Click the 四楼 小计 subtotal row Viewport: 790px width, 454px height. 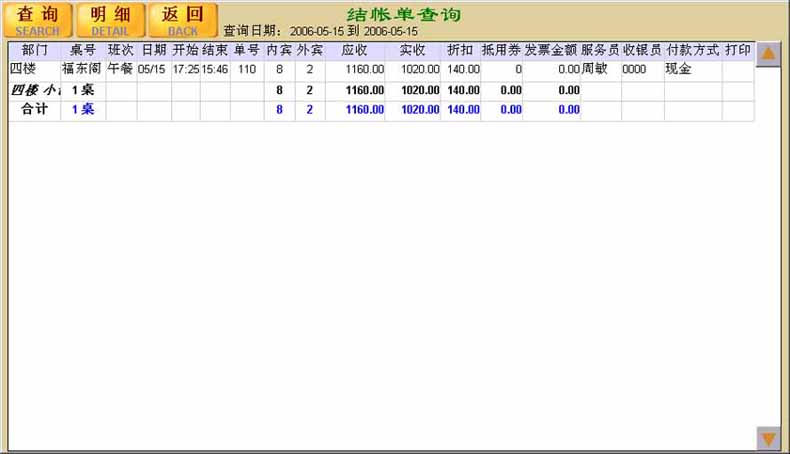click(x=34, y=90)
